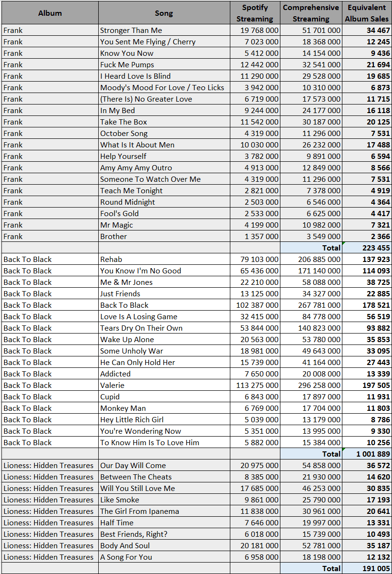Click the Me & Mr Jones cell
The image size is (392, 574).
pos(164,282)
